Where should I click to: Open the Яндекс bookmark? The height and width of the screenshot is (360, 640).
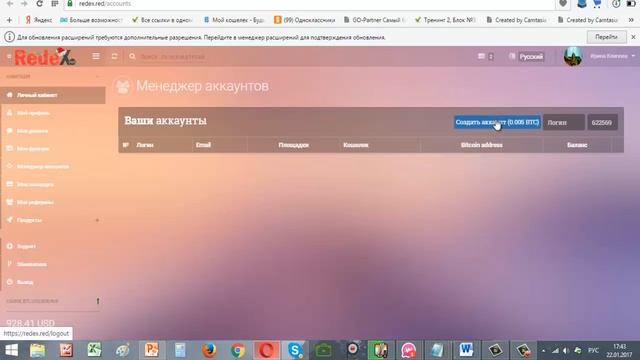click(38, 20)
